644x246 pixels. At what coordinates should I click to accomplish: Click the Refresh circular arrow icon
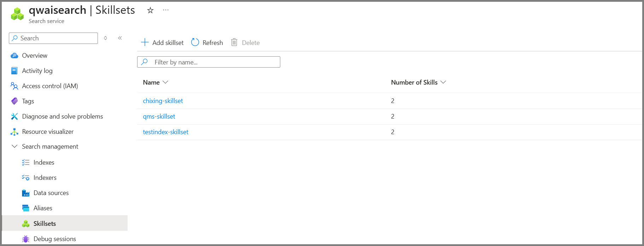click(x=195, y=42)
